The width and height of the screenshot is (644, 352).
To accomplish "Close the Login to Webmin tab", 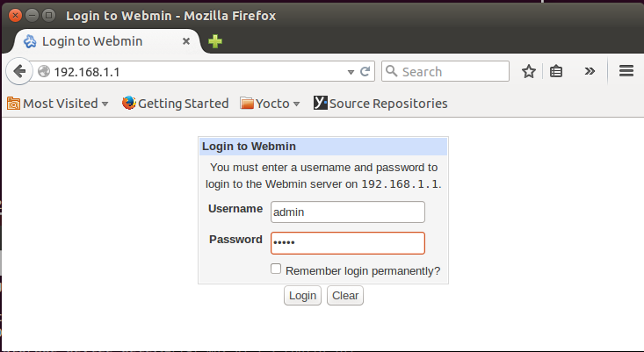I will click(186, 41).
